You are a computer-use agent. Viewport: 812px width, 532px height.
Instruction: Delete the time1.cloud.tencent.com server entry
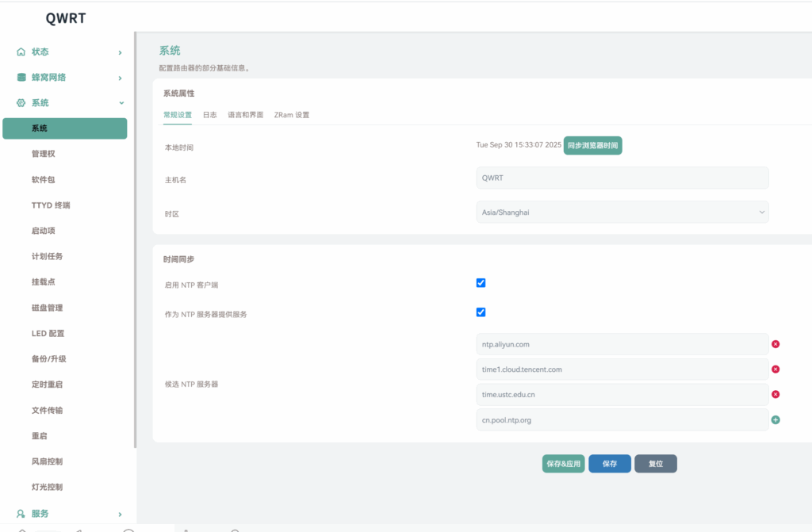(776, 369)
